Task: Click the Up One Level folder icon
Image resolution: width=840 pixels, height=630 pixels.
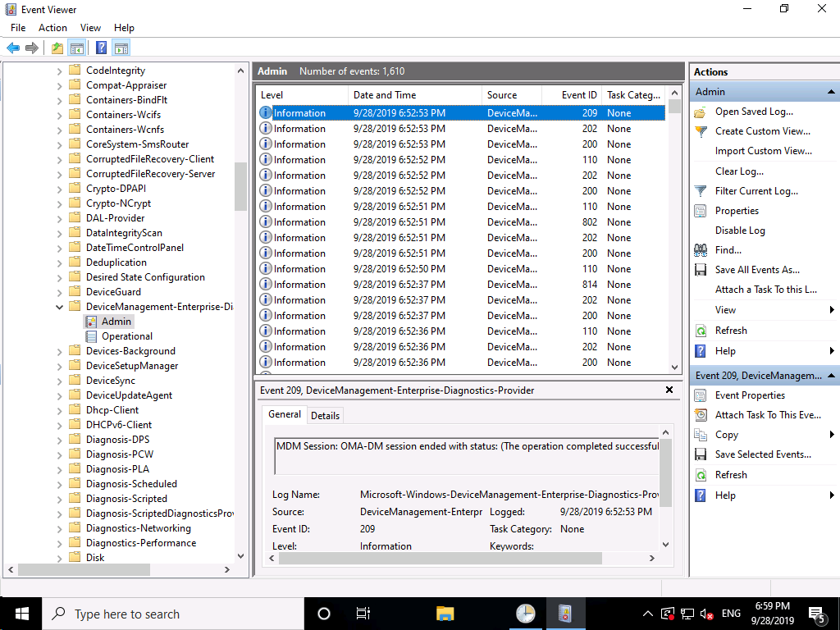Action: click(x=57, y=48)
